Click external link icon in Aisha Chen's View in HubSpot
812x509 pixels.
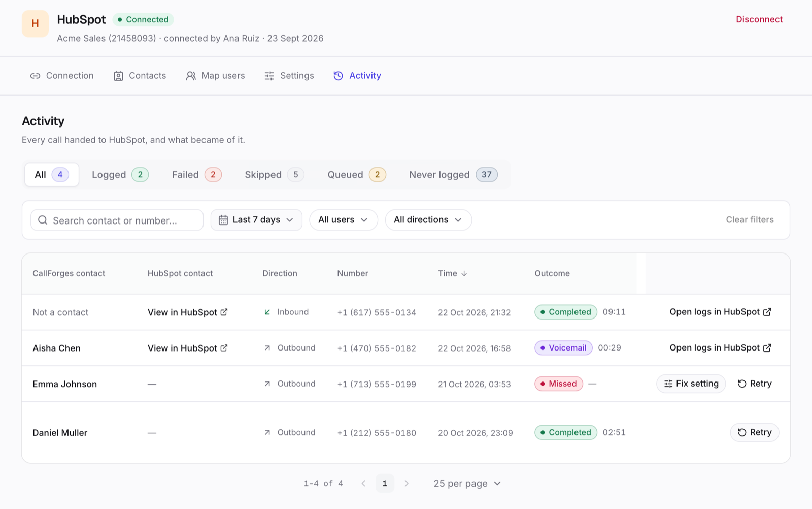coord(224,348)
